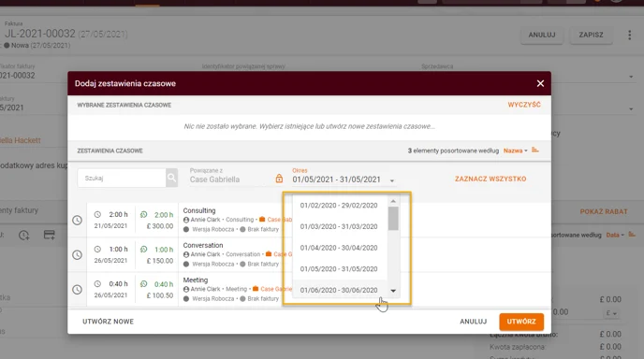This screenshot has width=644, height=359.
Task: Click the period list up arrow
Action: coord(393,201)
